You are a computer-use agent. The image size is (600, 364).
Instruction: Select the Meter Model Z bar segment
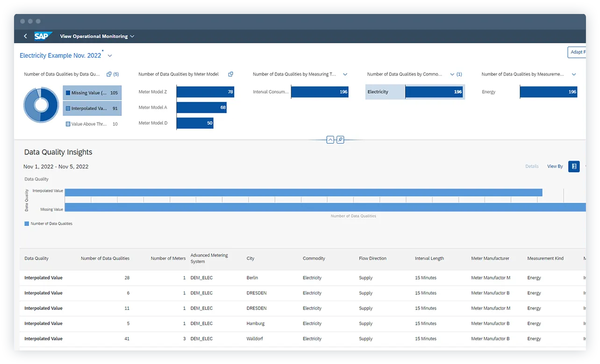205,92
